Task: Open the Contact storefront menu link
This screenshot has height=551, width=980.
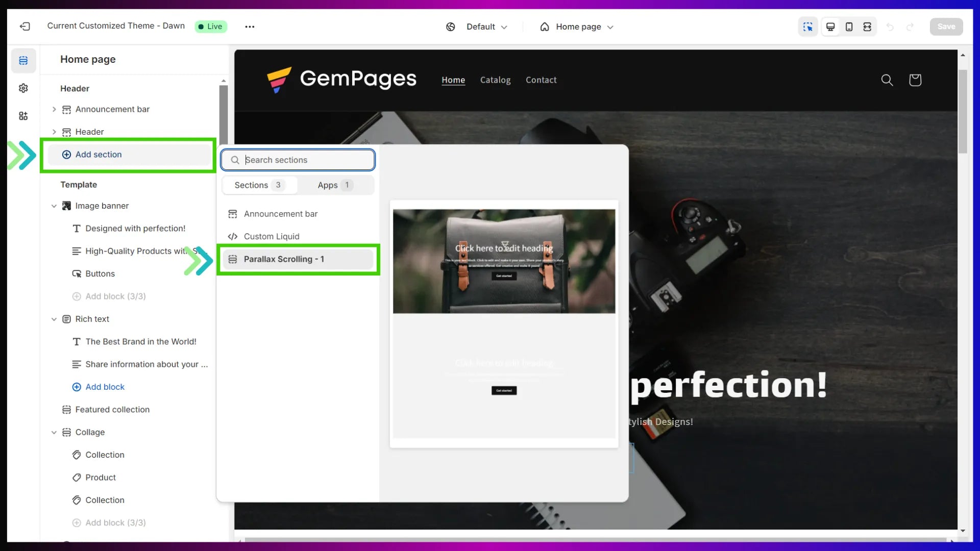Action: (541, 80)
